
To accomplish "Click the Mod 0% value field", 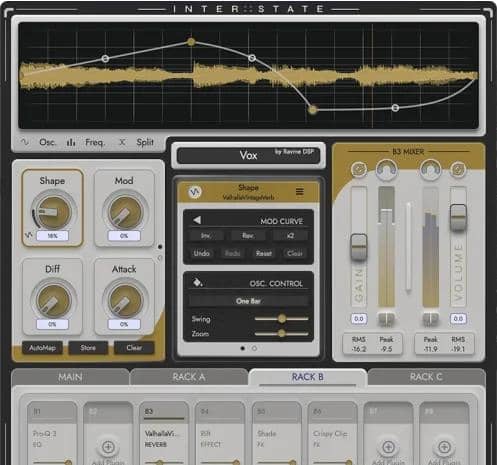I will point(124,236).
